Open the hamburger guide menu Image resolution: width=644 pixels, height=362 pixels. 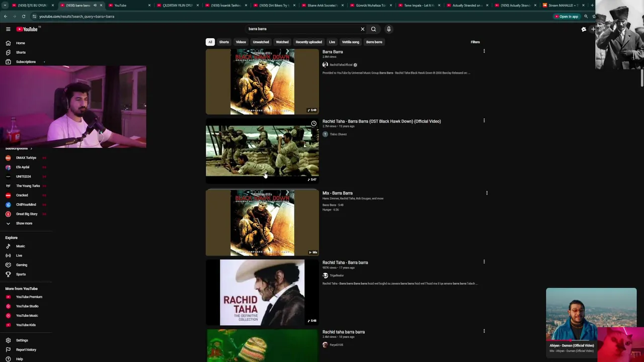click(8, 29)
